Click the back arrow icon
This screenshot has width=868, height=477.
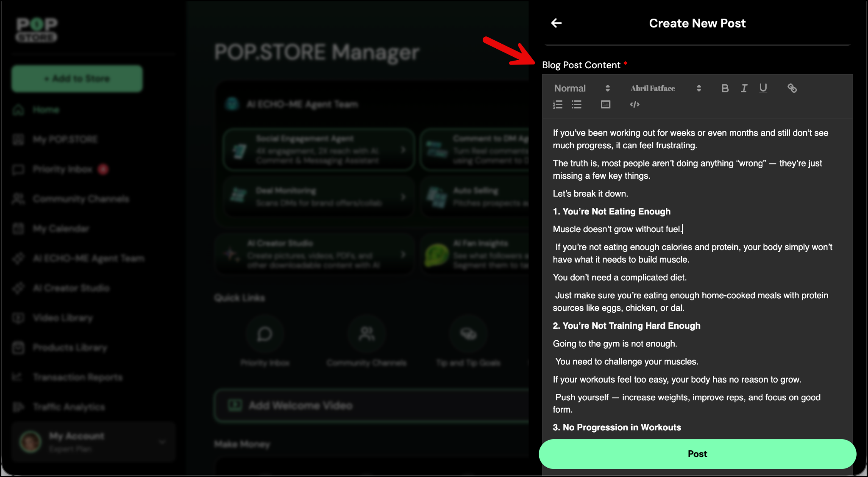click(556, 23)
